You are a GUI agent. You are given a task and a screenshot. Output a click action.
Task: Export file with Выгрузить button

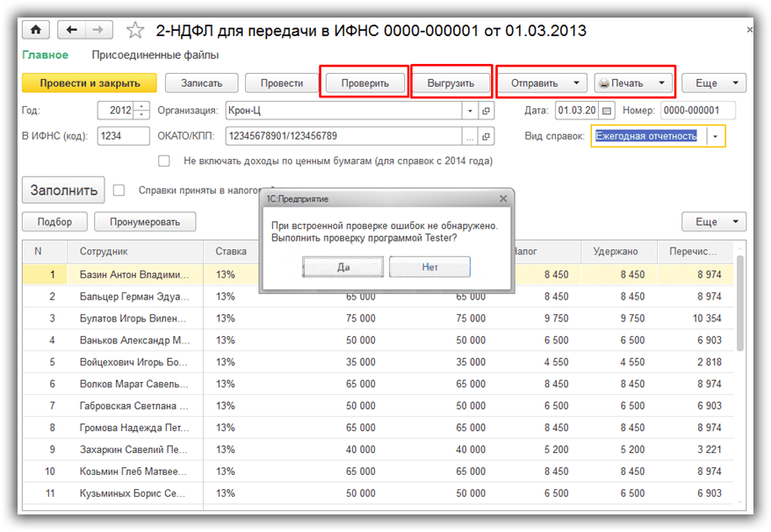tap(450, 83)
